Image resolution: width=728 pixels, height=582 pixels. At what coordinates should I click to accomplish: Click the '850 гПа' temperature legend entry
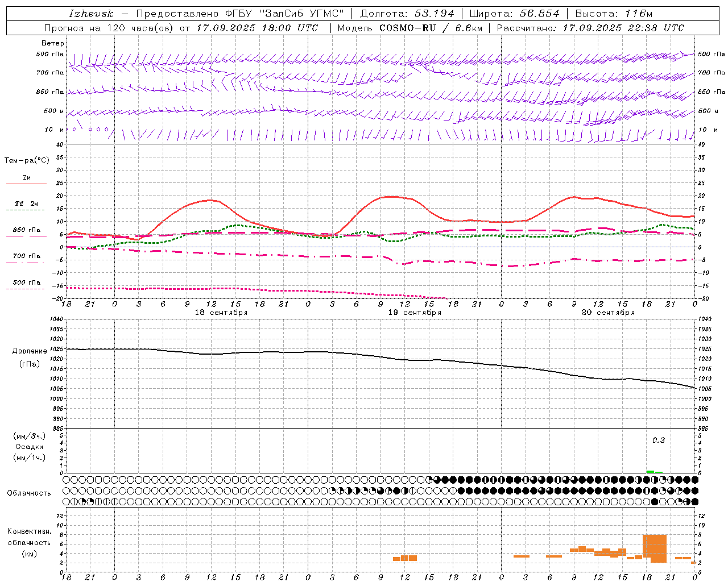click(x=27, y=230)
